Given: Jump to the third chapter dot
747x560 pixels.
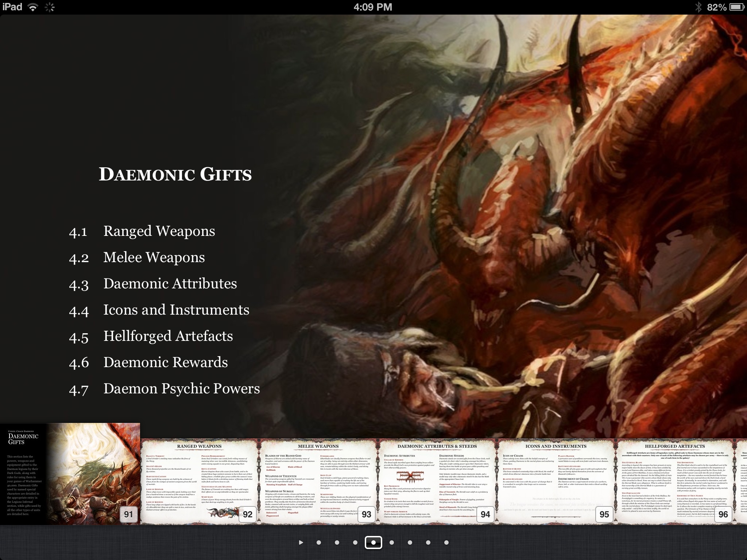Looking at the screenshot, I should point(355,542).
